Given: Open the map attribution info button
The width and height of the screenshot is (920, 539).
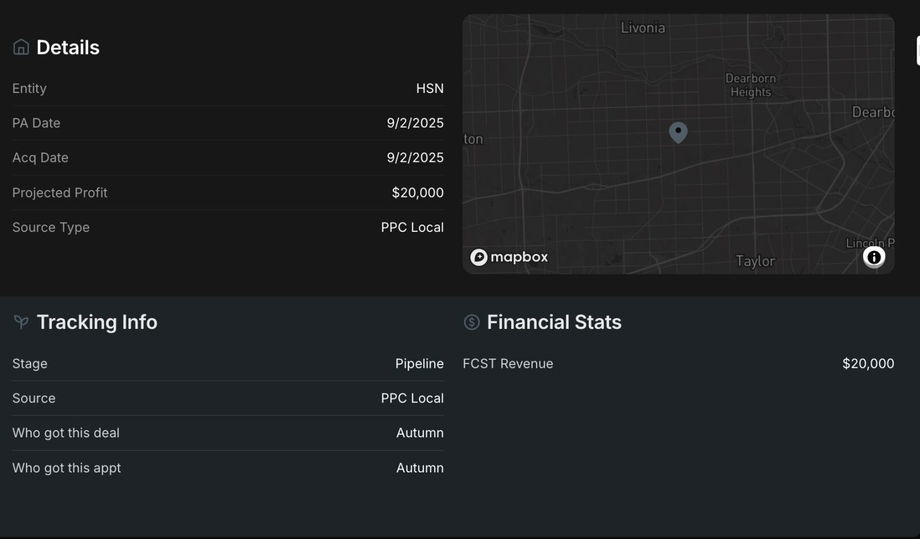Looking at the screenshot, I should click(x=874, y=257).
